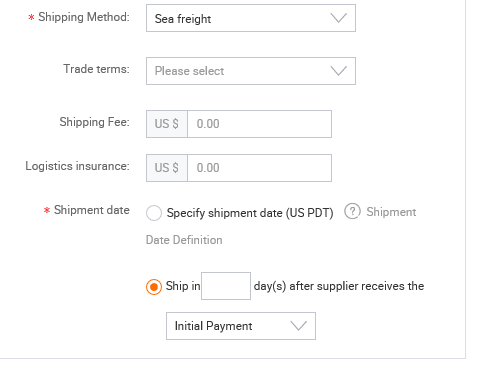
Task: Click the US $ prefix of Logistics insurance
Action: click(167, 168)
